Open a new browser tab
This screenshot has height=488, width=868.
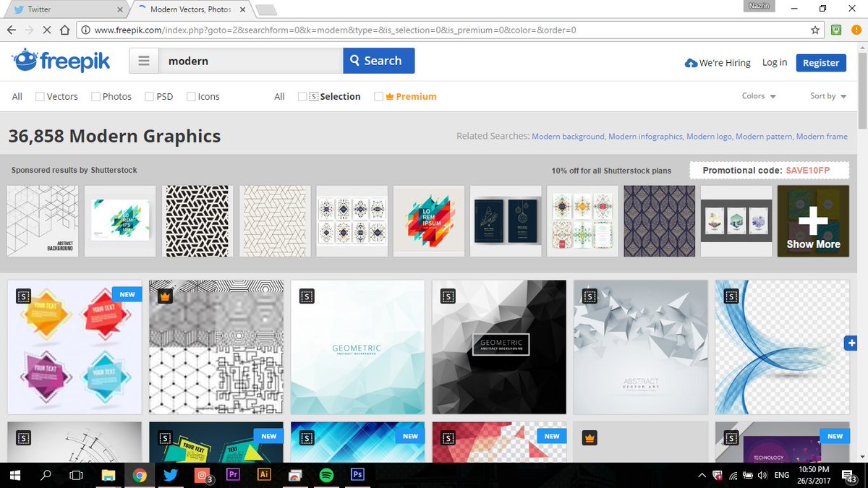click(265, 9)
